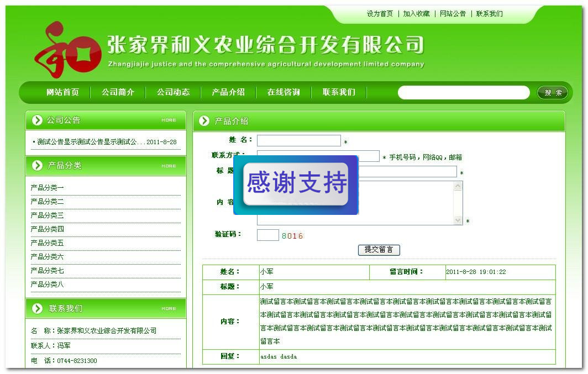Click the 8016 captcha image

tap(292, 236)
